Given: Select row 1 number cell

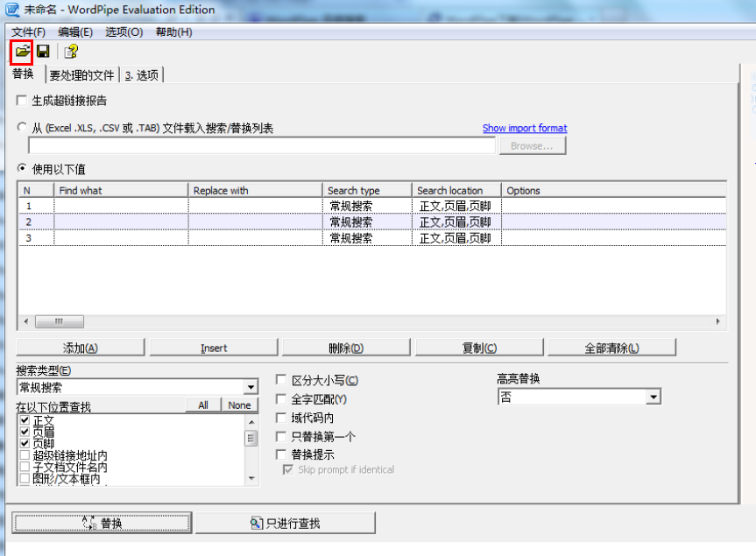Looking at the screenshot, I should 36,206.
